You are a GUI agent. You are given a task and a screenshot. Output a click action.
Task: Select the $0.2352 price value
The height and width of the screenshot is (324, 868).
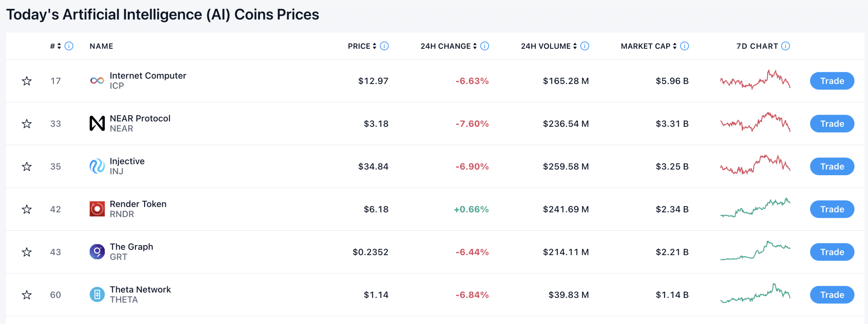coord(370,252)
